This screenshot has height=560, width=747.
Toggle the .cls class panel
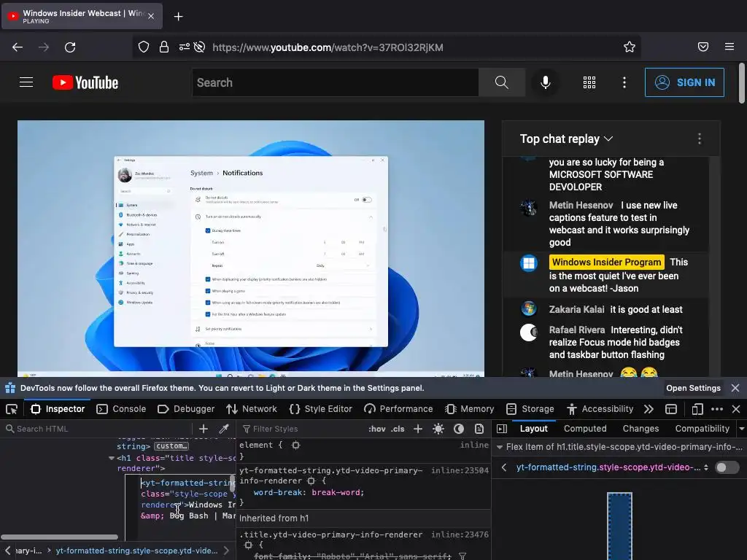click(398, 429)
